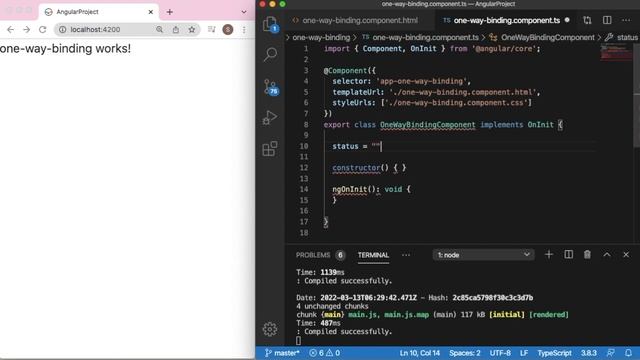The image size is (640, 360).
Task: Click OneWayBindingComponent class name in code
Action: pos(428,125)
